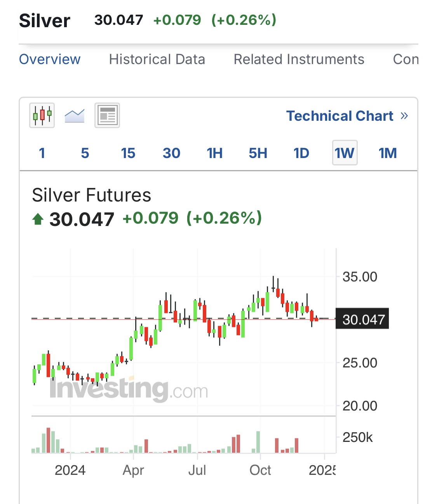Select the 5 minute interval
Screen dimensions: 437x504
85,153
